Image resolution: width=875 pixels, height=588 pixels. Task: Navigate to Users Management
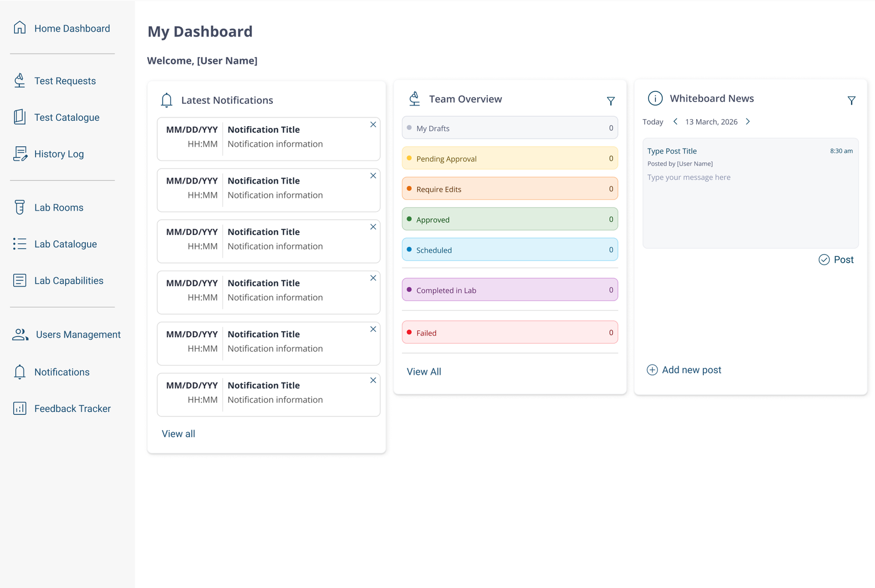78,334
